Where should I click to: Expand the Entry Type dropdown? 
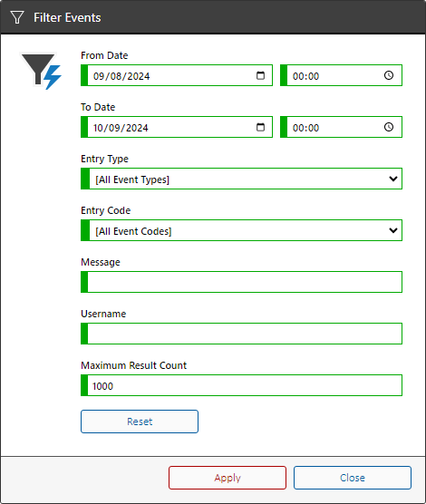coord(241,179)
